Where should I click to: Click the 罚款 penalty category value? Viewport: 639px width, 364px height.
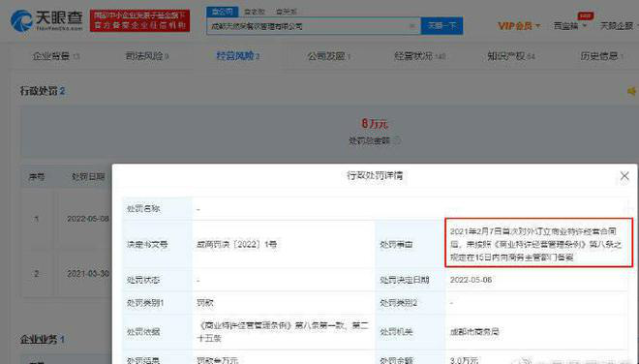coord(205,303)
